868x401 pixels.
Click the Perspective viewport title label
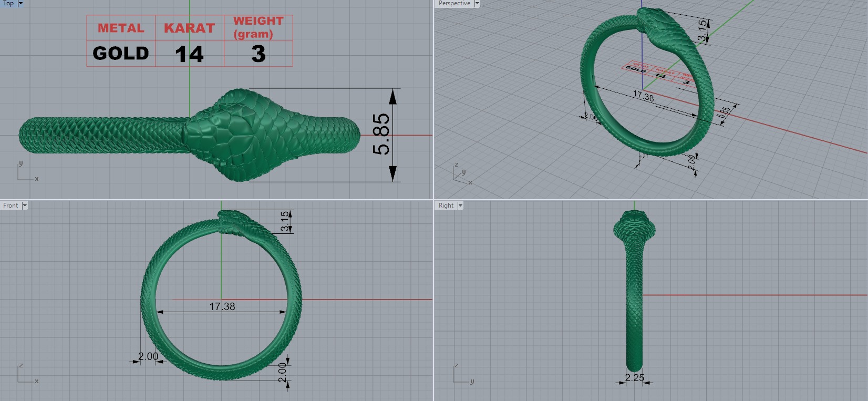tap(454, 3)
